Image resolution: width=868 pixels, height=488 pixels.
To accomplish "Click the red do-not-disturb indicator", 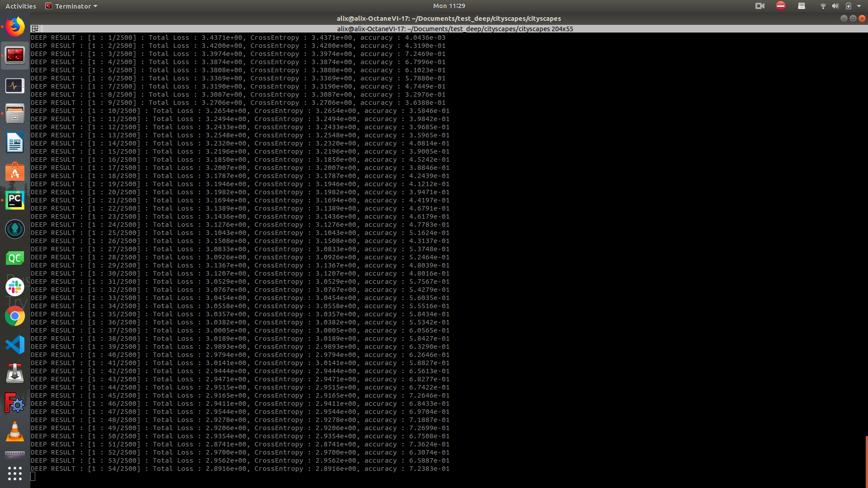I will [x=781, y=6].
